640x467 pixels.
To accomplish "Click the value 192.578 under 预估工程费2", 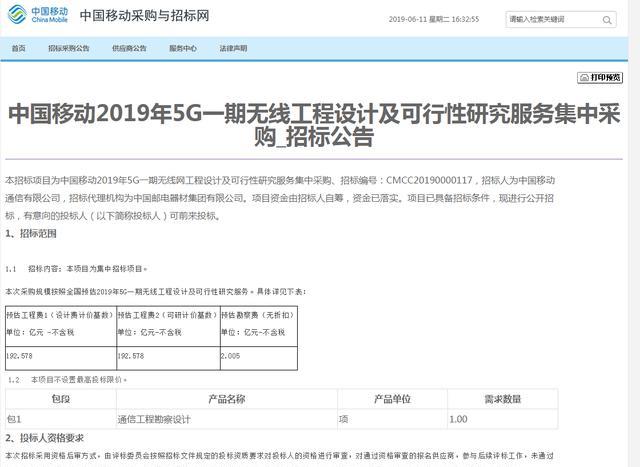I will point(131,356).
